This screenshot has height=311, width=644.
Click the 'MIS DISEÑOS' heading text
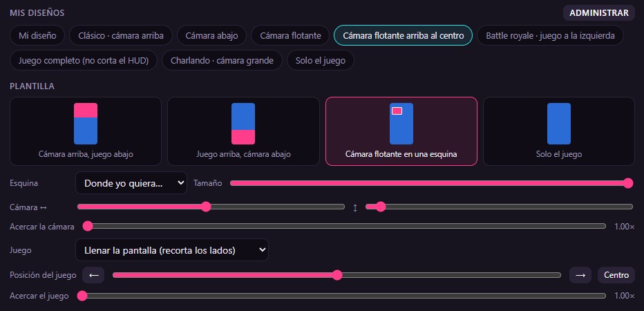(37, 13)
